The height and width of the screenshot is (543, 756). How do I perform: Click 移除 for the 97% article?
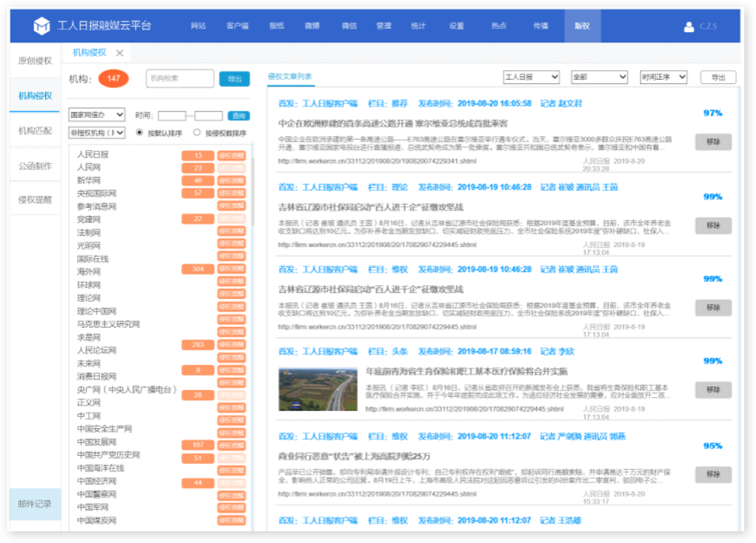[713, 142]
